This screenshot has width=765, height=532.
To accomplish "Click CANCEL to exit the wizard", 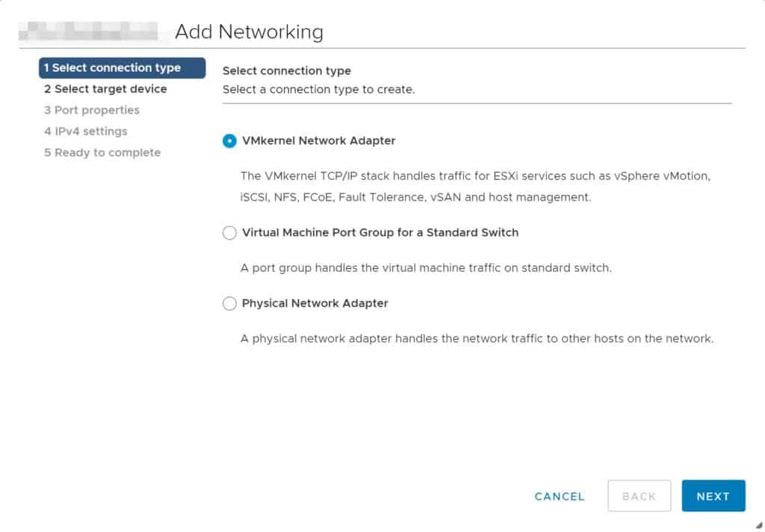I will 559,495.
